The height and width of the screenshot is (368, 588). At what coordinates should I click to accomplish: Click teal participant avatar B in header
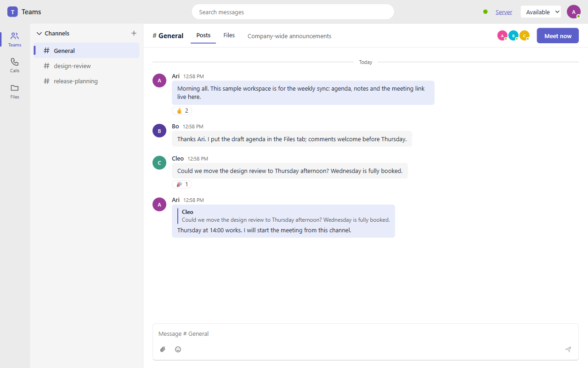pos(513,35)
